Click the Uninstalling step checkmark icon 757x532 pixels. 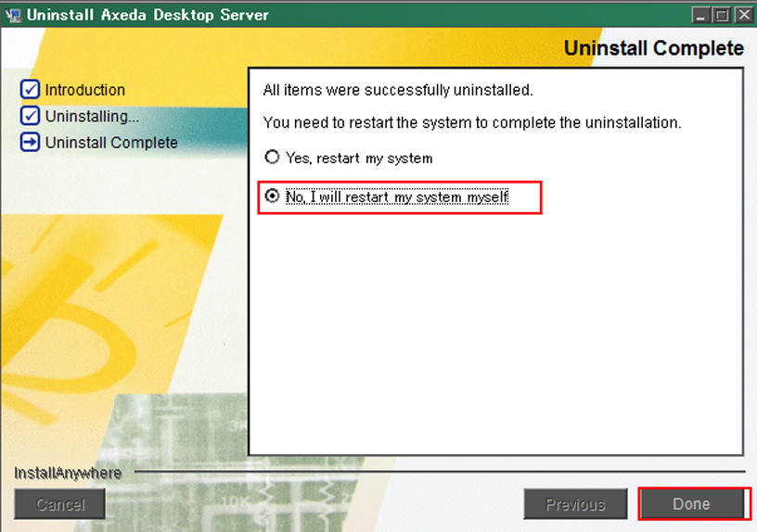click(30, 116)
